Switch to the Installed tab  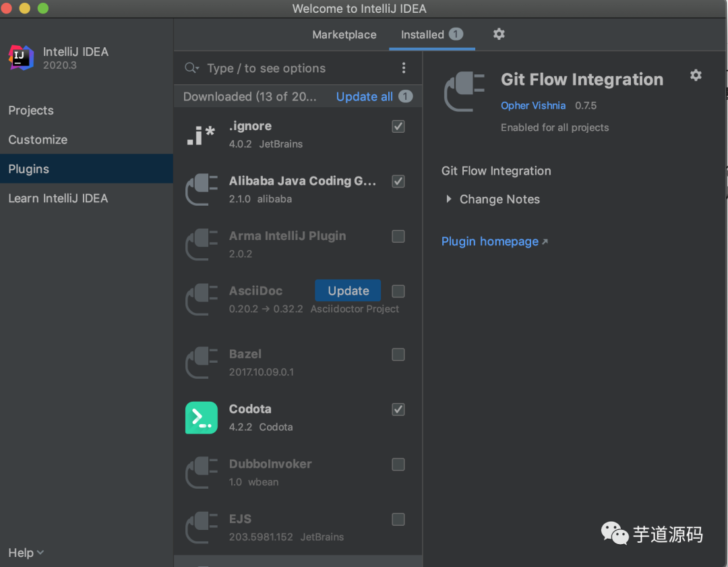pos(432,35)
